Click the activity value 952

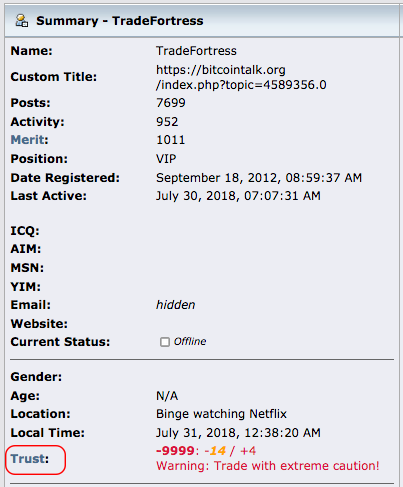point(167,122)
